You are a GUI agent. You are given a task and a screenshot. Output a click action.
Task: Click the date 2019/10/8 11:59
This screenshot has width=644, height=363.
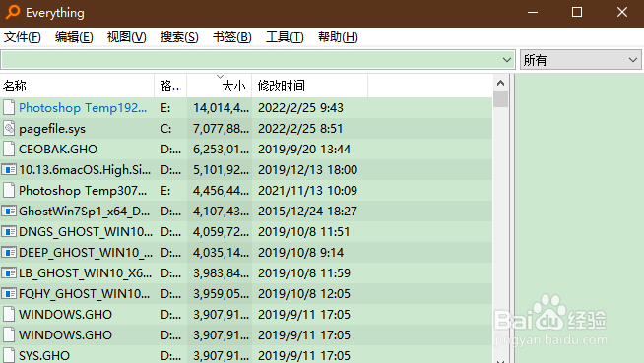click(304, 273)
